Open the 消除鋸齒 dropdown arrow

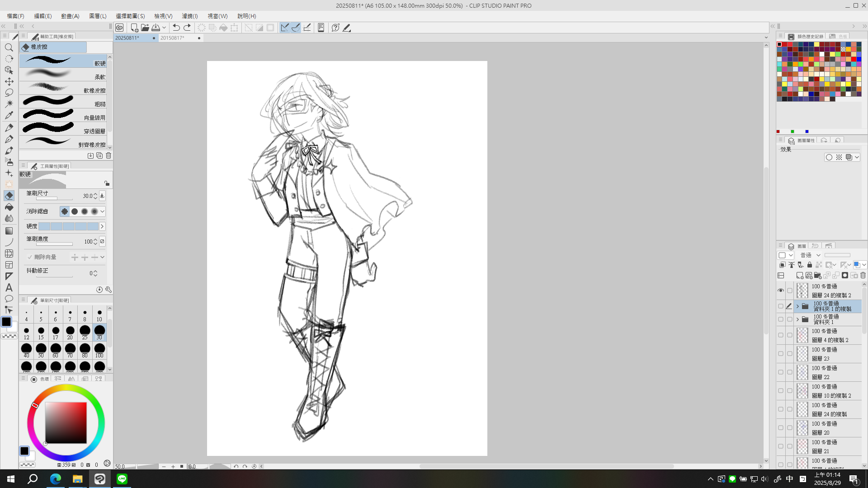(103, 211)
